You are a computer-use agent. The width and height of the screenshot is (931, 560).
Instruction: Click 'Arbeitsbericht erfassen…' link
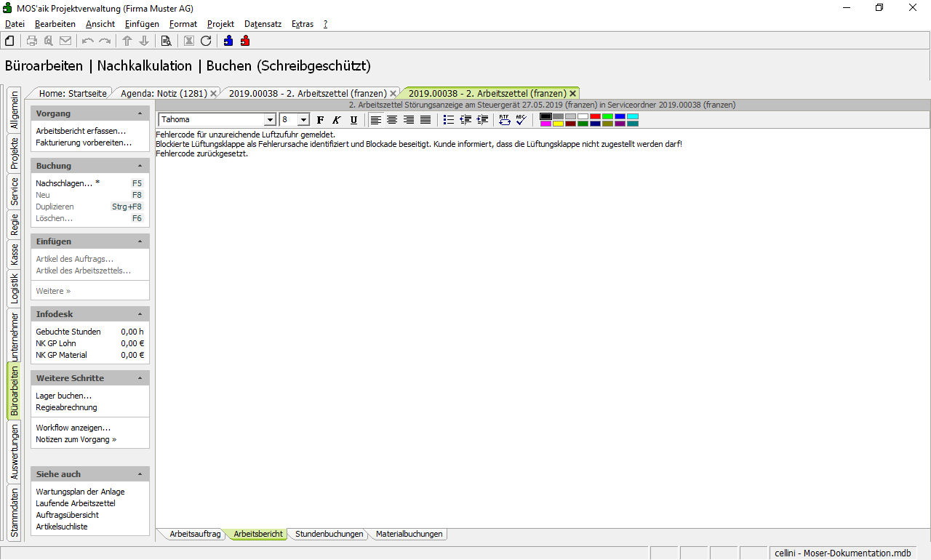pyautogui.click(x=81, y=131)
